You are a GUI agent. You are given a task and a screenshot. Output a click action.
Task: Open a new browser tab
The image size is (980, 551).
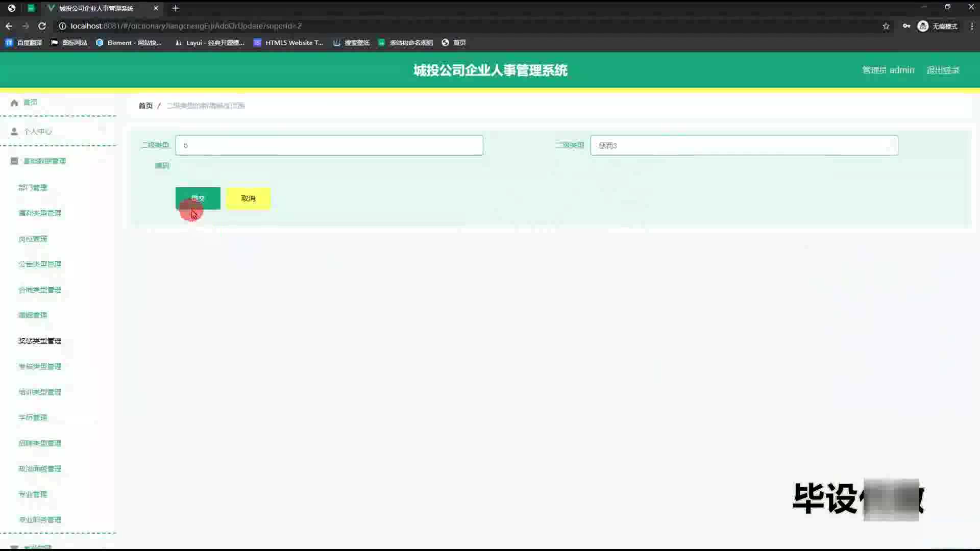(175, 8)
